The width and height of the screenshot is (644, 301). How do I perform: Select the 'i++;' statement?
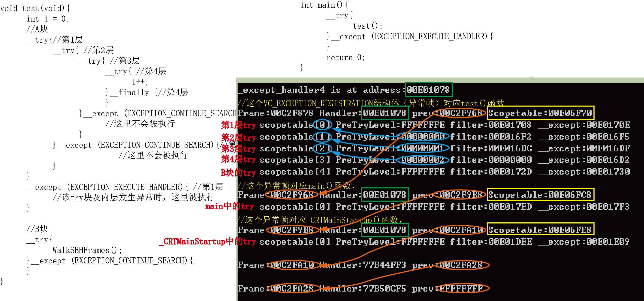tap(140, 82)
